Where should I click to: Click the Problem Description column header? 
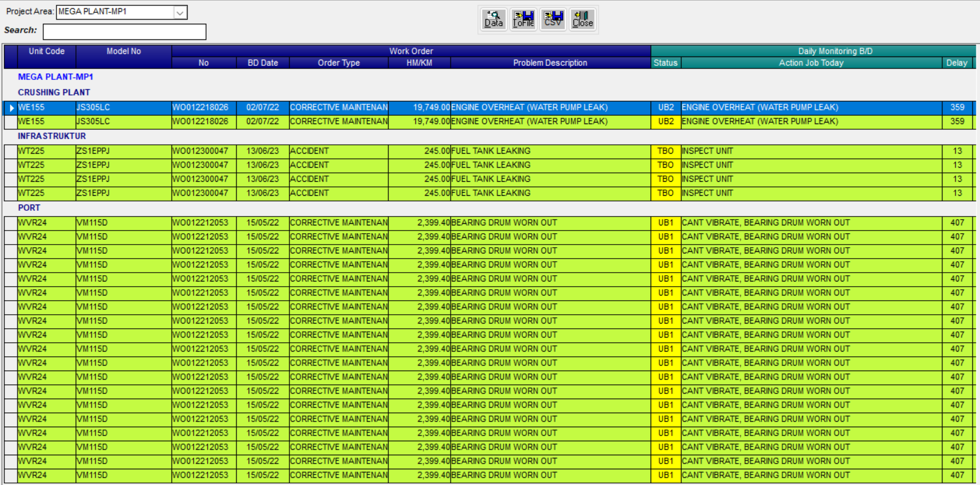(550, 63)
